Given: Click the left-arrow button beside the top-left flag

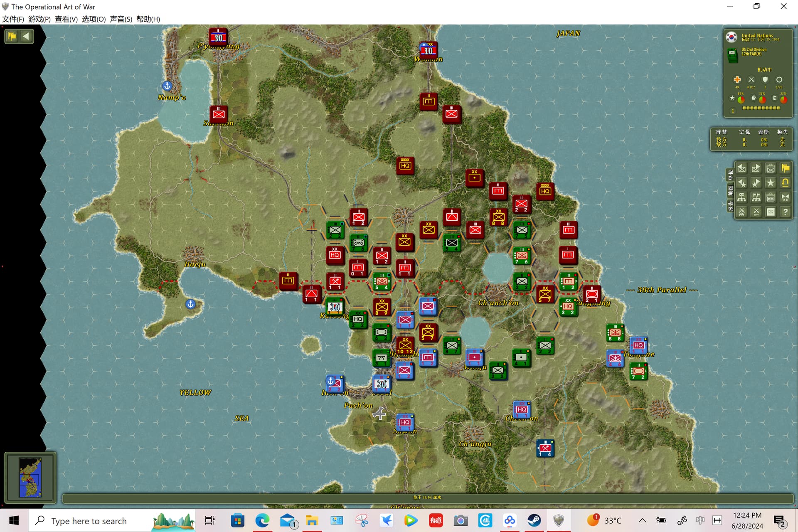Looking at the screenshot, I should pos(26,36).
